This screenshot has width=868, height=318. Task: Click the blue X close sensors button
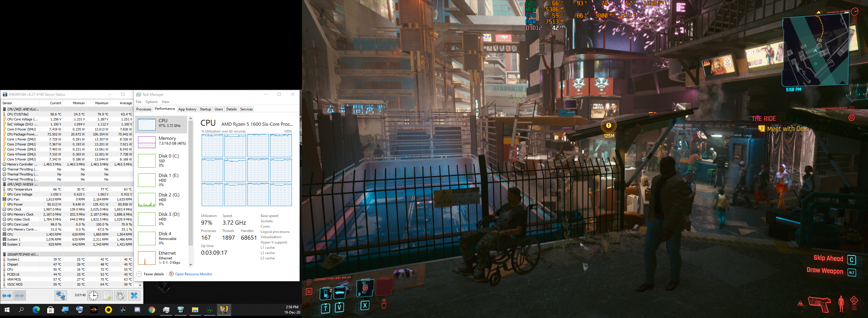tap(134, 295)
